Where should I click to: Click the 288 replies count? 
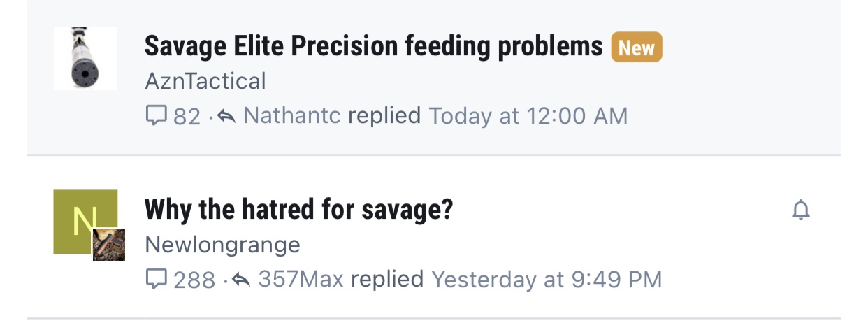click(x=194, y=280)
